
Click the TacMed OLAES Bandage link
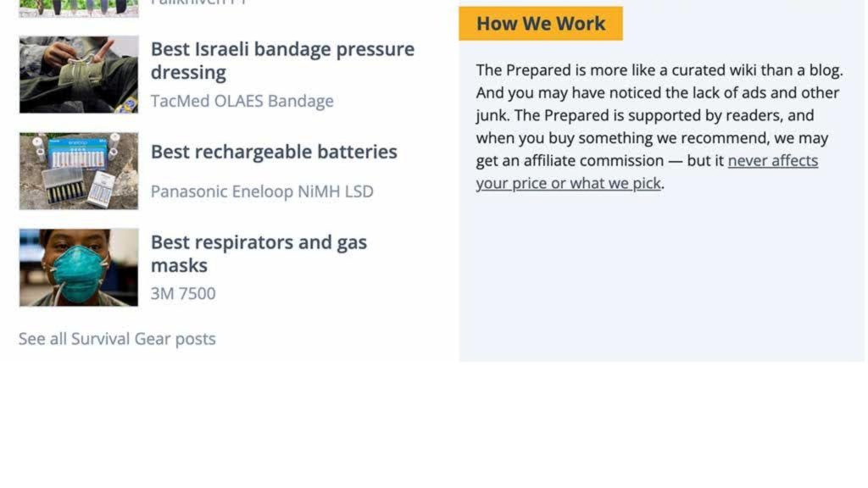pos(241,100)
